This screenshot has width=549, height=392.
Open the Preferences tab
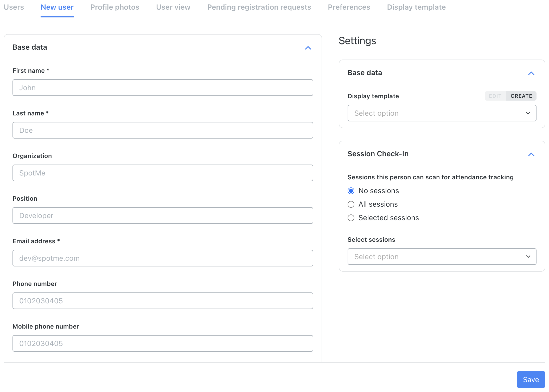pos(349,7)
